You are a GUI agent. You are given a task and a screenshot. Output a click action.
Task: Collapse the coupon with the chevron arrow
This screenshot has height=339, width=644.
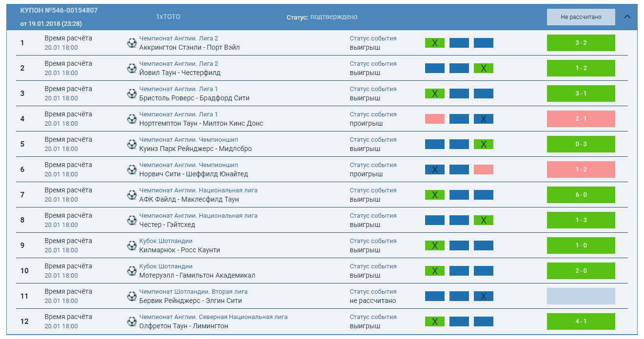pyautogui.click(x=627, y=17)
